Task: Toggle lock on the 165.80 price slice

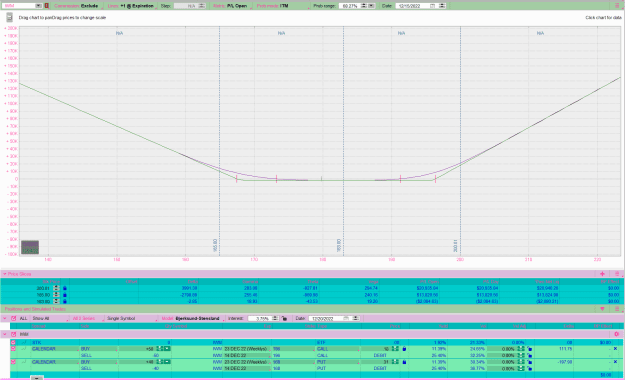Action: coord(65,295)
